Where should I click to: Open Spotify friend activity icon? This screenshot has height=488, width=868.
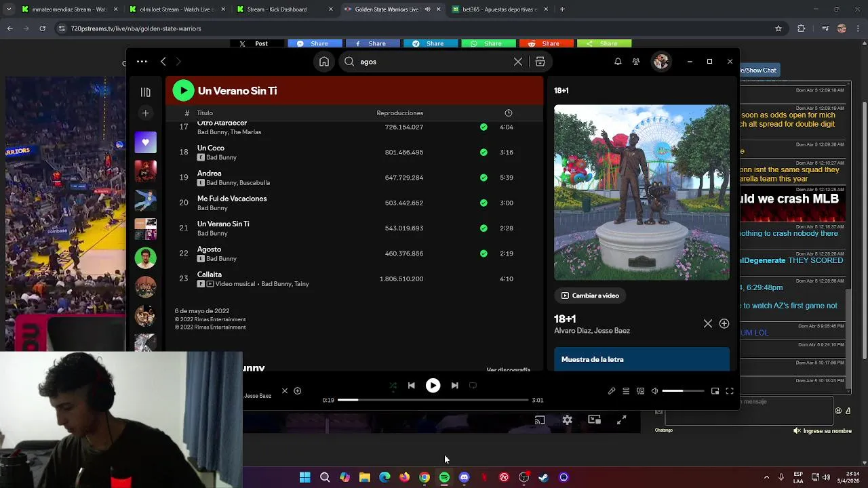pyautogui.click(x=636, y=62)
